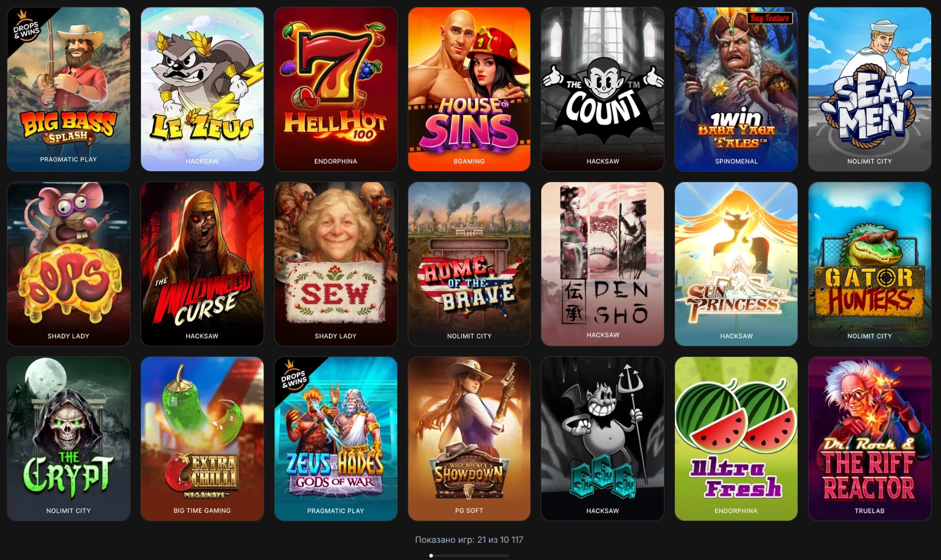
Task: Select The Wildwood Curse game
Action: coord(202,264)
